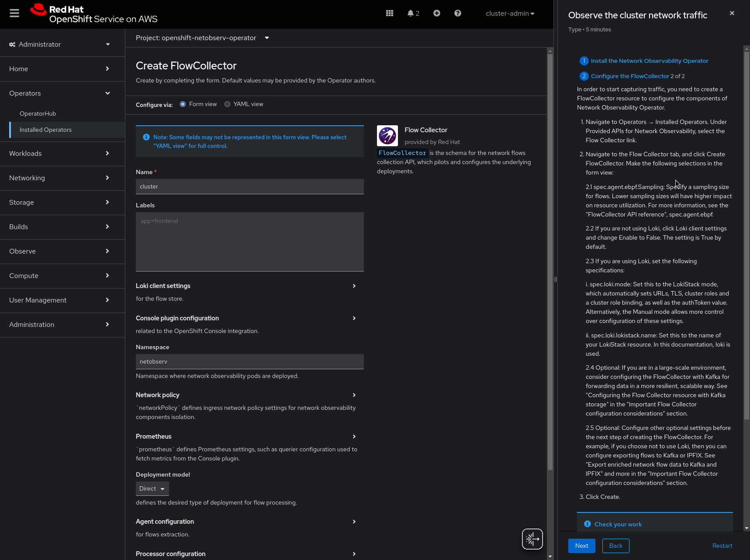Open the hamburger navigation menu
Screen dimensions: 750x560
point(14,14)
